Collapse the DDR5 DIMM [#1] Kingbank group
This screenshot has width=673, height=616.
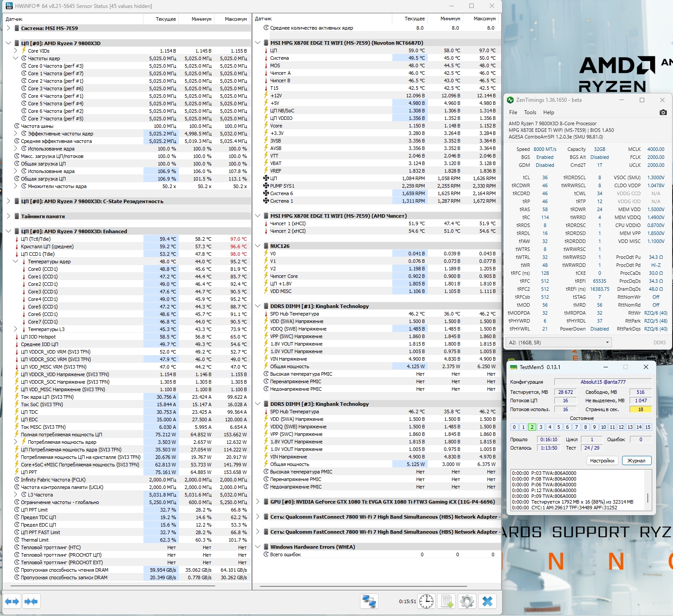[x=258, y=306]
